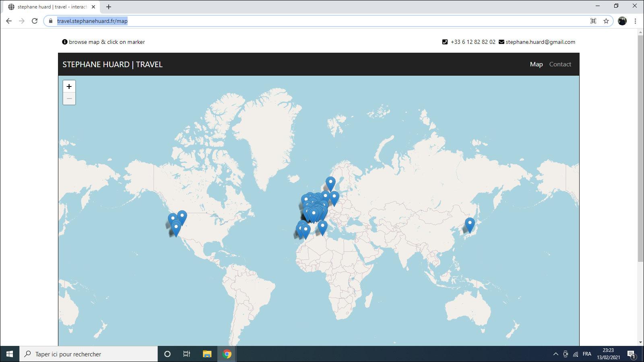Screen dimensions: 644x362
Task: Reload the page with browser refresh icon
Action: point(35,21)
